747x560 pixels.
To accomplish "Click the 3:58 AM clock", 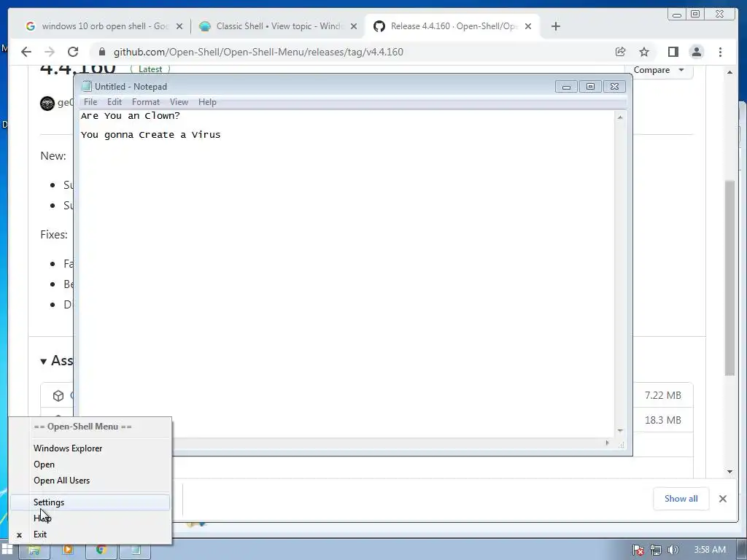I will point(710,550).
